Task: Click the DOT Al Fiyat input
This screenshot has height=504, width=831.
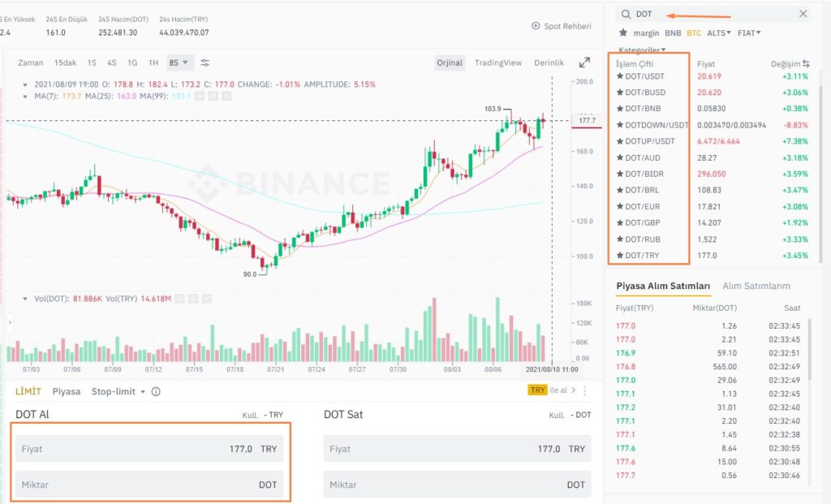Action: point(149,449)
